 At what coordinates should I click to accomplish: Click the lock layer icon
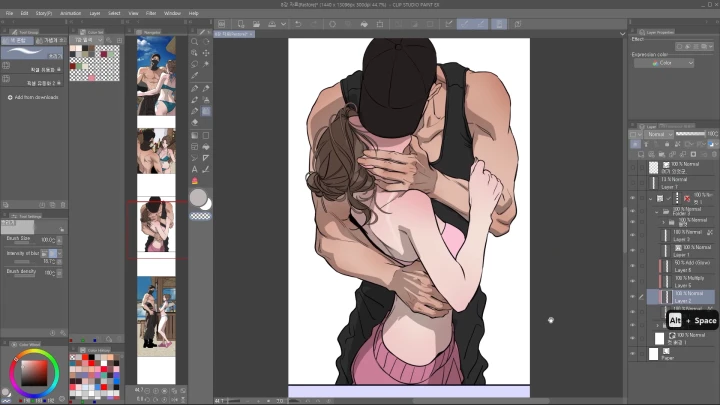click(x=667, y=144)
